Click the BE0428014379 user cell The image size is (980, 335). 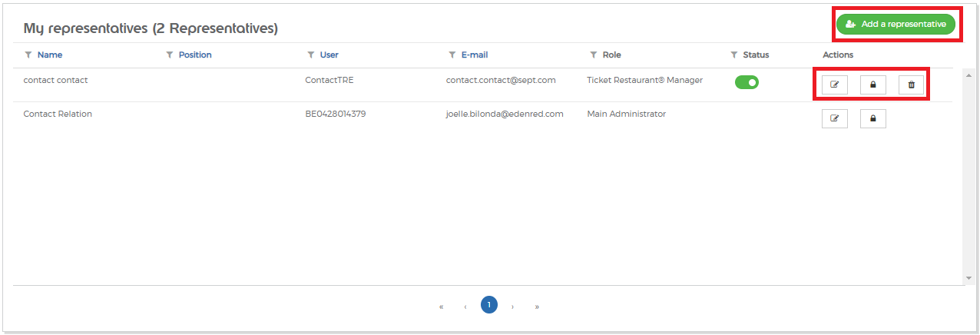click(x=336, y=114)
